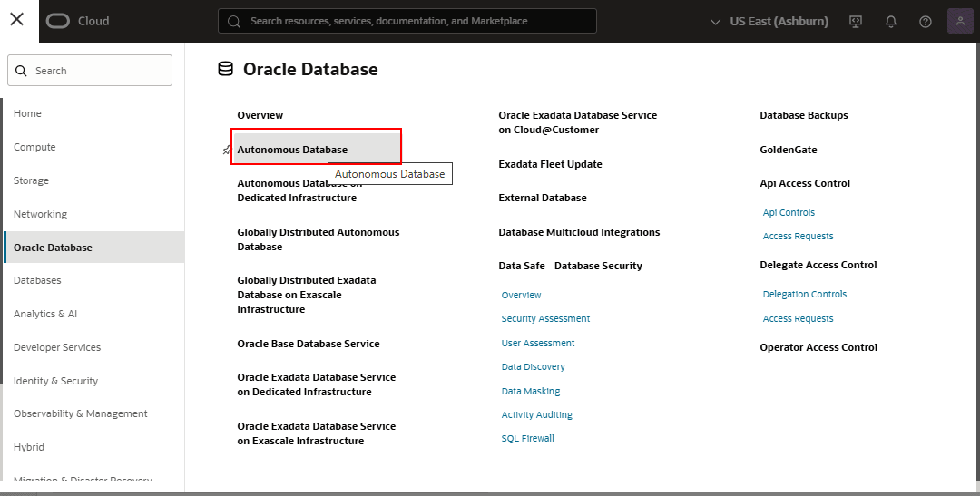
Task: Open Oracle Base Database Service
Action: point(309,344)
